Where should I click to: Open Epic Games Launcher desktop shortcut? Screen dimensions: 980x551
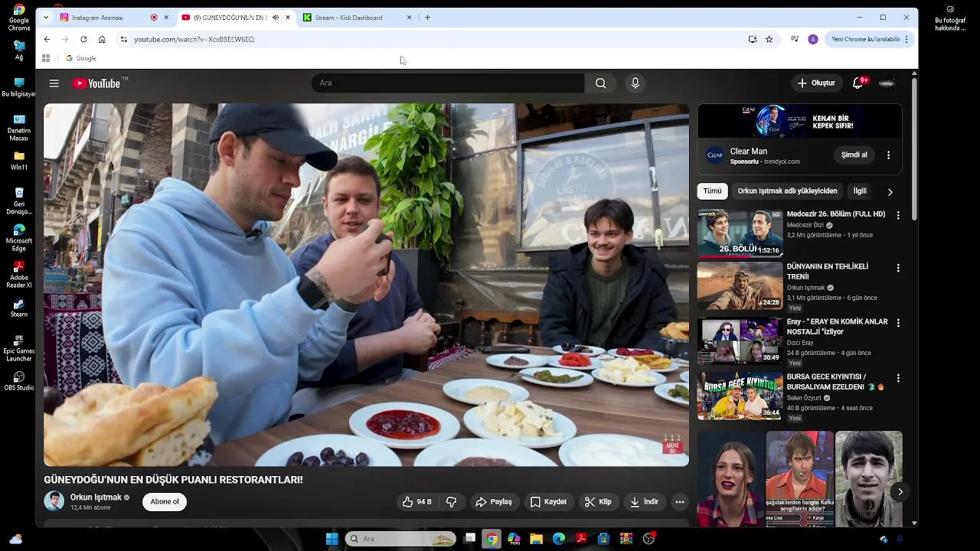pyautogui.click(x=19, y=348)
